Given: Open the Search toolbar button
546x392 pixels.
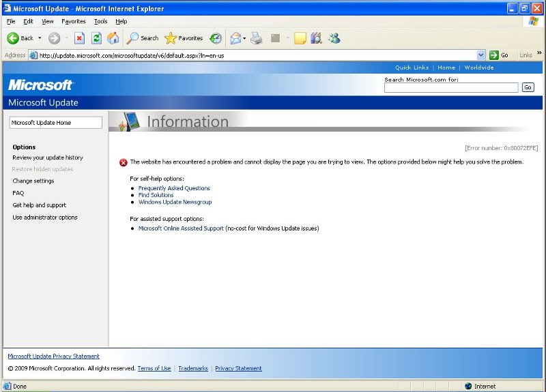Looking at the screenshot, I should tap(143, 38).
